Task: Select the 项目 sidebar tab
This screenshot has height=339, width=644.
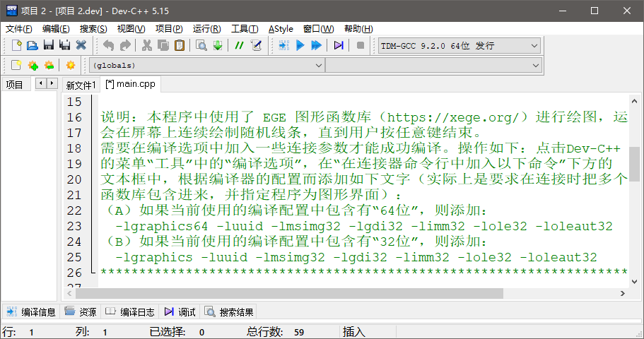Action: (15, 85)
